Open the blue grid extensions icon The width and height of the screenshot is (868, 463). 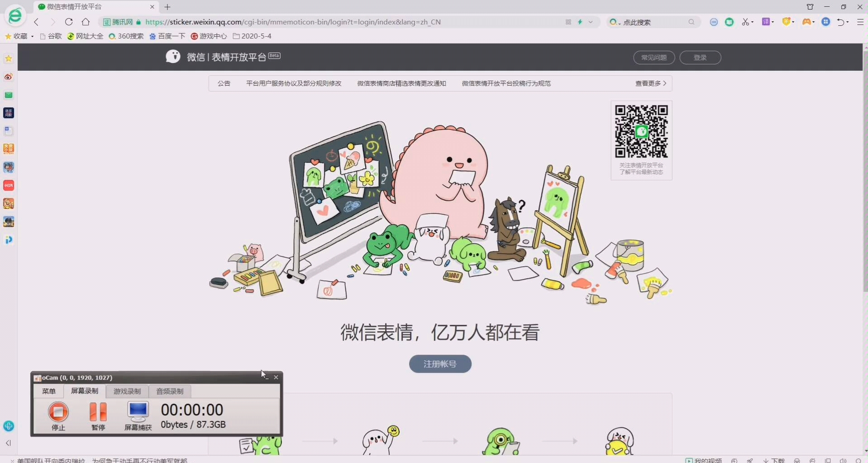pyautogui.click(x=826, y=21)
